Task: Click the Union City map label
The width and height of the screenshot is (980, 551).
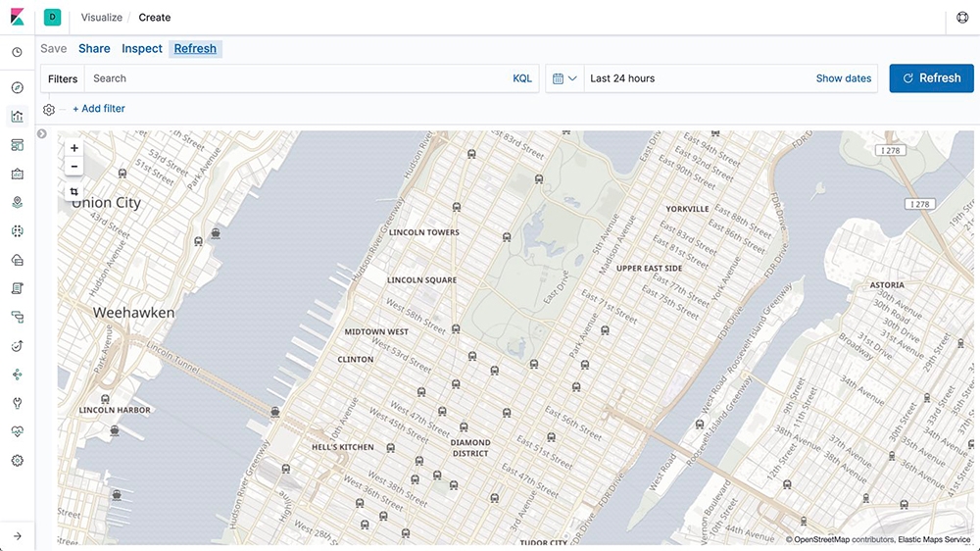Action: [x=106, y=203]
